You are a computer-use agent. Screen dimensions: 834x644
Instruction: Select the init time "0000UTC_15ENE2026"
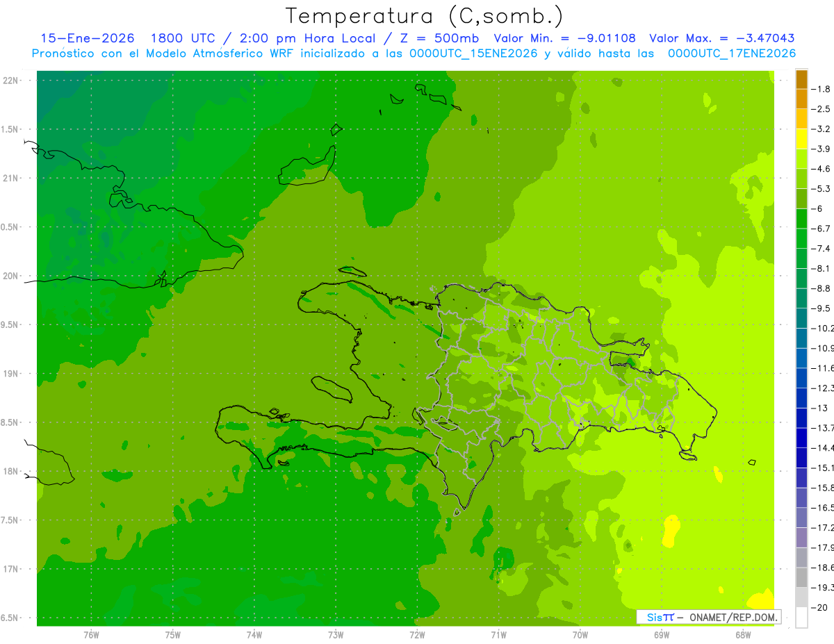473,53
